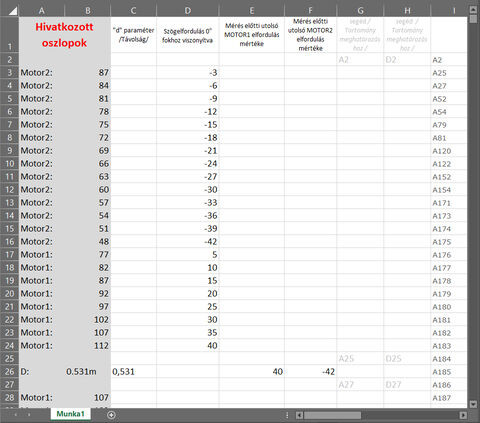Click the A120 cell in column I
Screen dimensions: 480x423
[448, 151]
